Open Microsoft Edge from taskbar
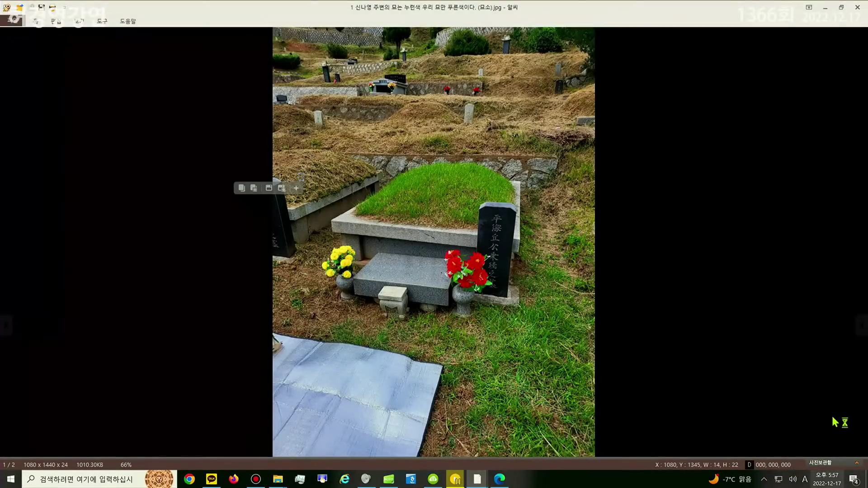The image size is (868, 488). coord(500,479)
